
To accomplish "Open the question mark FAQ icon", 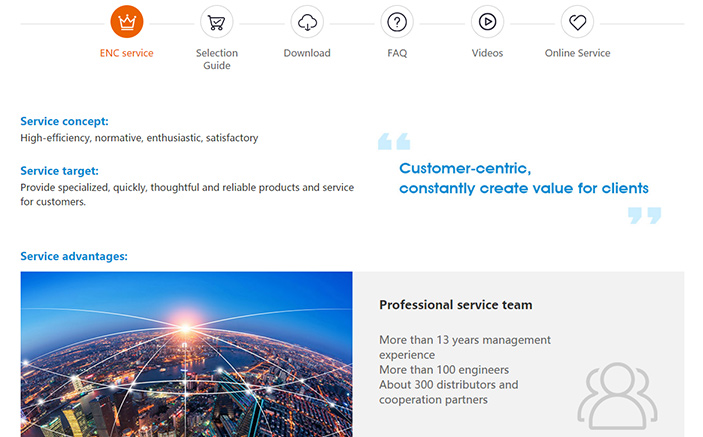I will [x=397, y=22].
